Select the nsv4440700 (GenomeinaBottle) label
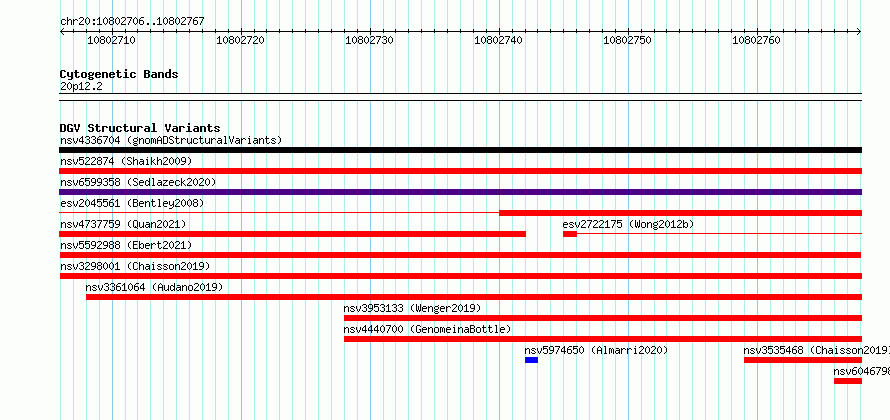890x420 pixels. [427, 329]
